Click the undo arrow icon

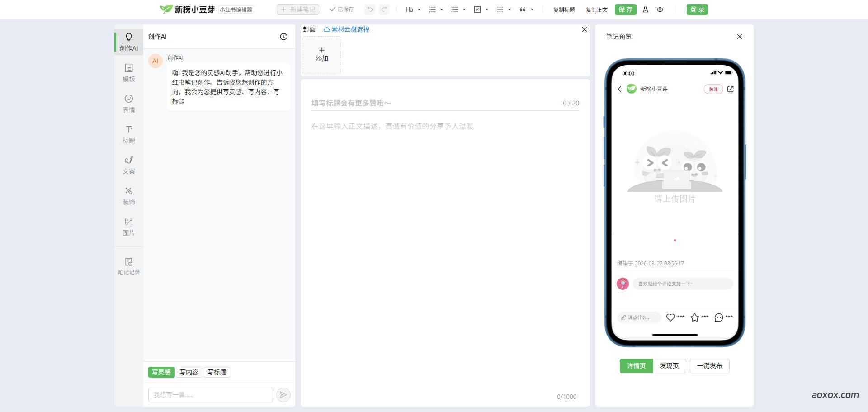369,9
